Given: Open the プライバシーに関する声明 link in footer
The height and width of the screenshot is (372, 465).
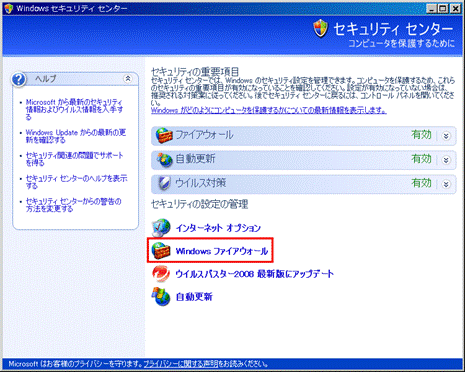Looking at the screenshot, I should [x=181, y=364].
